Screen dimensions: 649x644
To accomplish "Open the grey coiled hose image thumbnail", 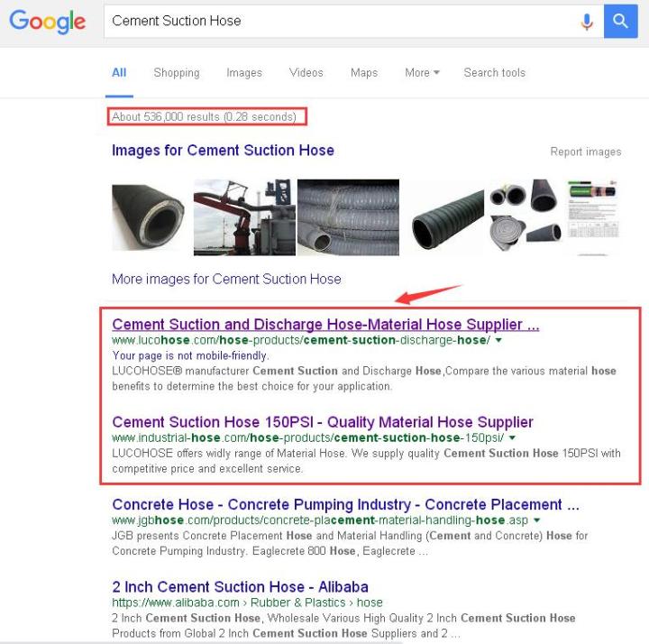I will coord(348,217).
